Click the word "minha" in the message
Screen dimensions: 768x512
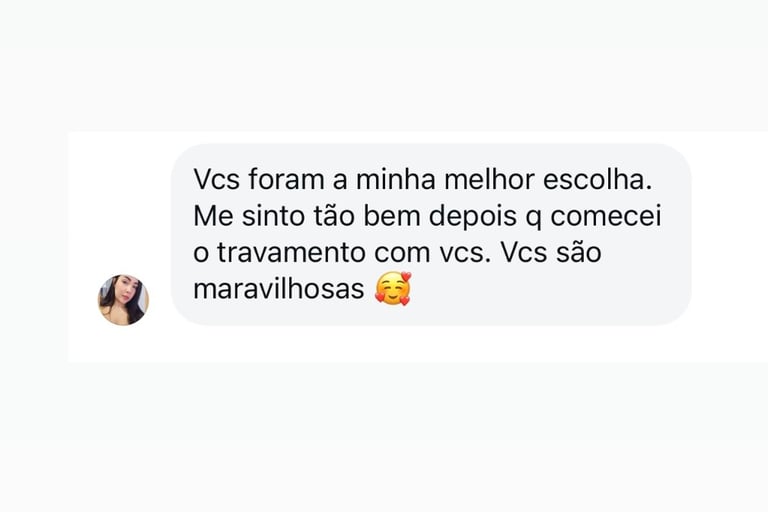pos(395,179)
